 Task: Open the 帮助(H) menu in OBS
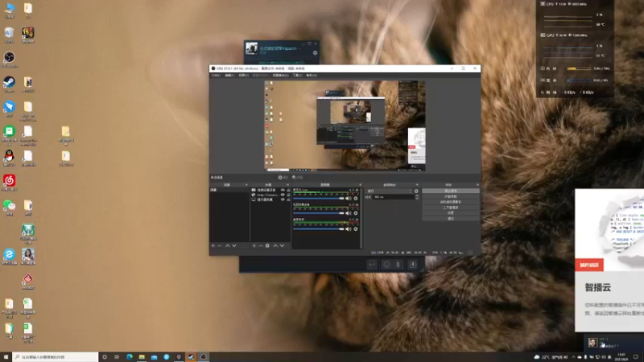click(312, 75)
